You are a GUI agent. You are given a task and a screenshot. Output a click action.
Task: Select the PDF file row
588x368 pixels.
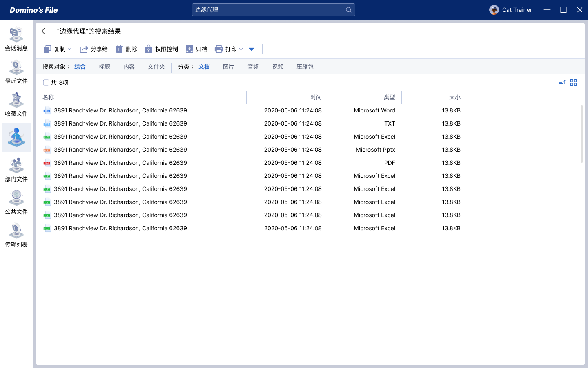tap(120, 163)
